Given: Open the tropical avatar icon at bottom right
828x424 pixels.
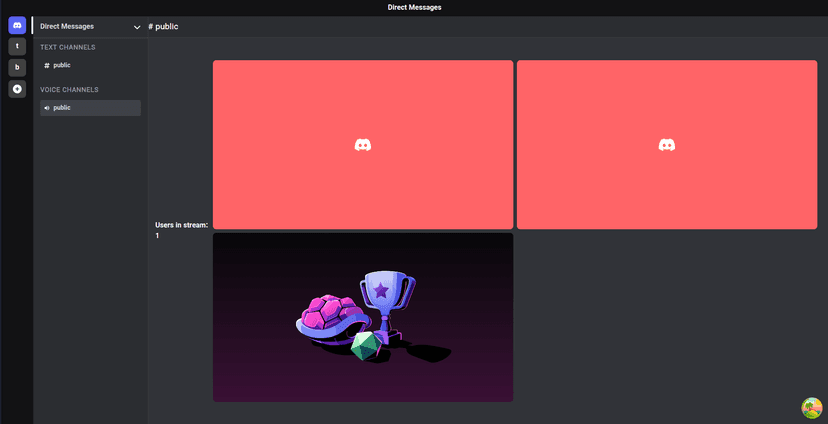Looking at the screenshot, I should [x=811, y=408].
